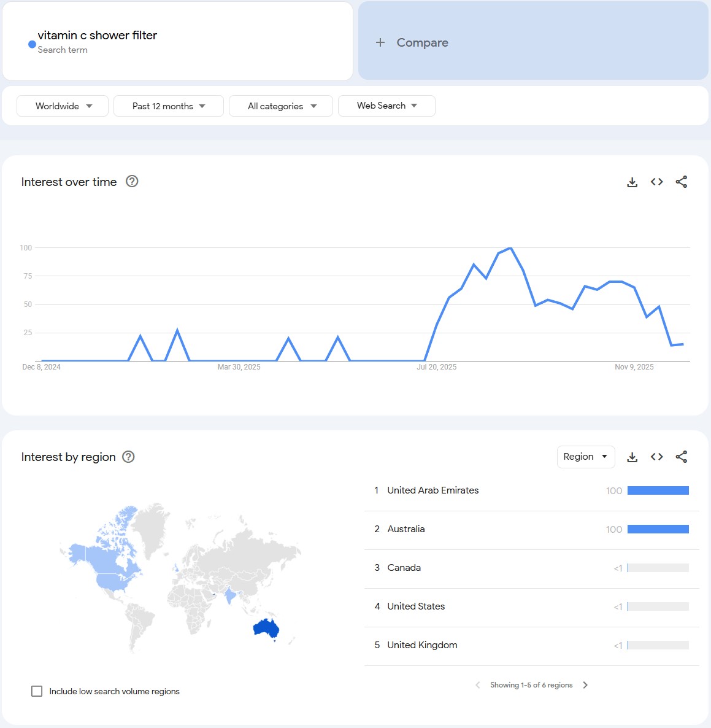
Task: Edit the vitamin c shower filter term
Action: (x=98, y=36)
